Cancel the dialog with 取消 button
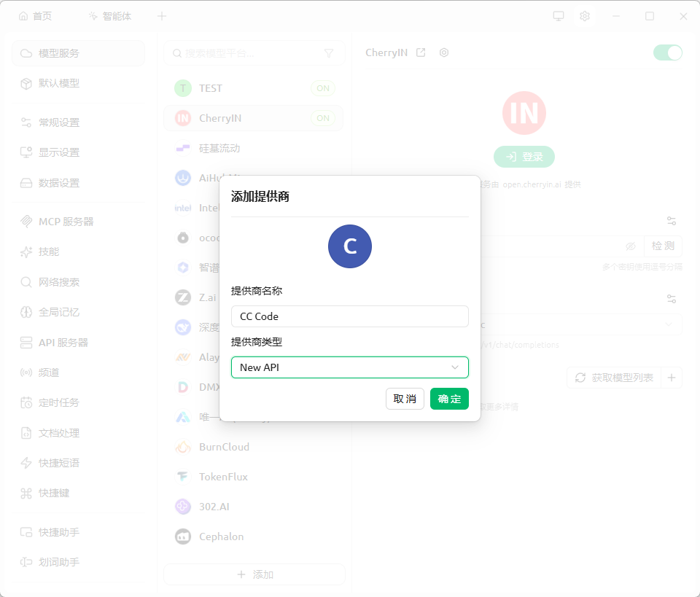Screen dimensions: 700x597 click(405, 399)
